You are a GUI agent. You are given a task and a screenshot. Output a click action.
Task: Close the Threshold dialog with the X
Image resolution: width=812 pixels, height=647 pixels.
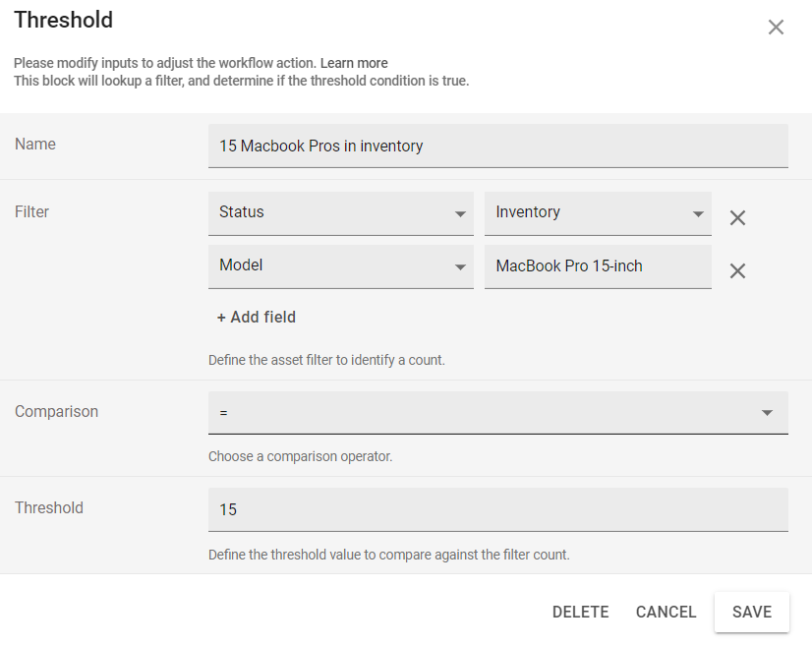click(776, 28)
